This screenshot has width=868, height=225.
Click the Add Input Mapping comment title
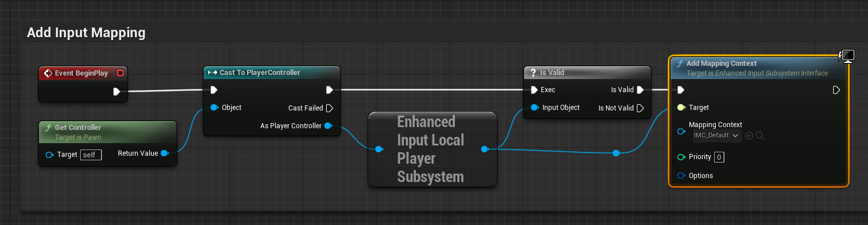[86, 33]
